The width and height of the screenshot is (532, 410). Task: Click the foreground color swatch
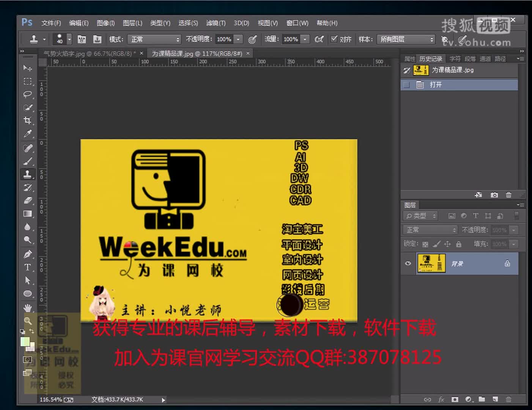point(25,342)
